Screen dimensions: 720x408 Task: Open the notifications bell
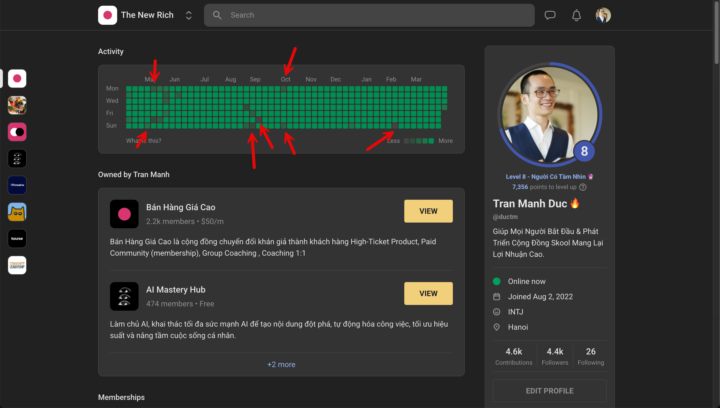coord(576,15)
